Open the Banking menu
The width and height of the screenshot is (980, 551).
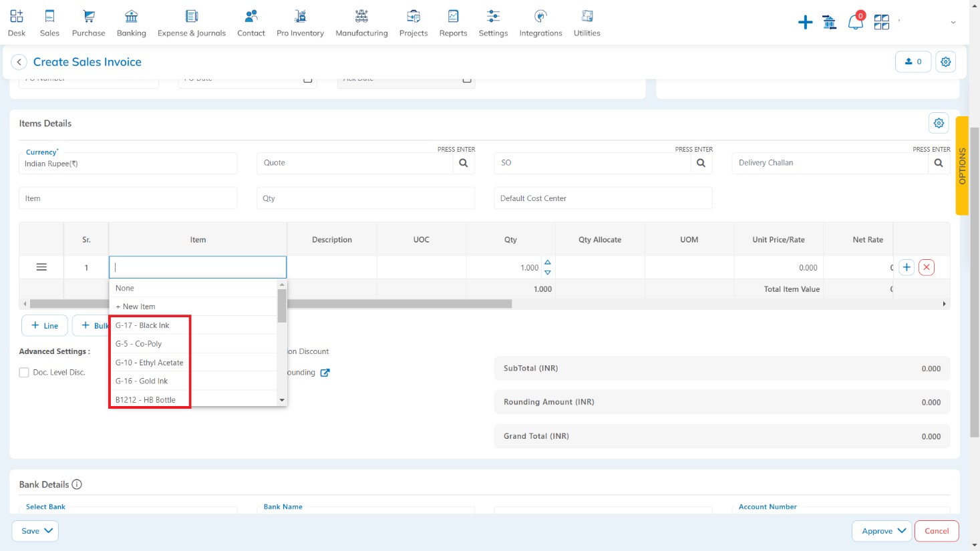click(132, 23)
